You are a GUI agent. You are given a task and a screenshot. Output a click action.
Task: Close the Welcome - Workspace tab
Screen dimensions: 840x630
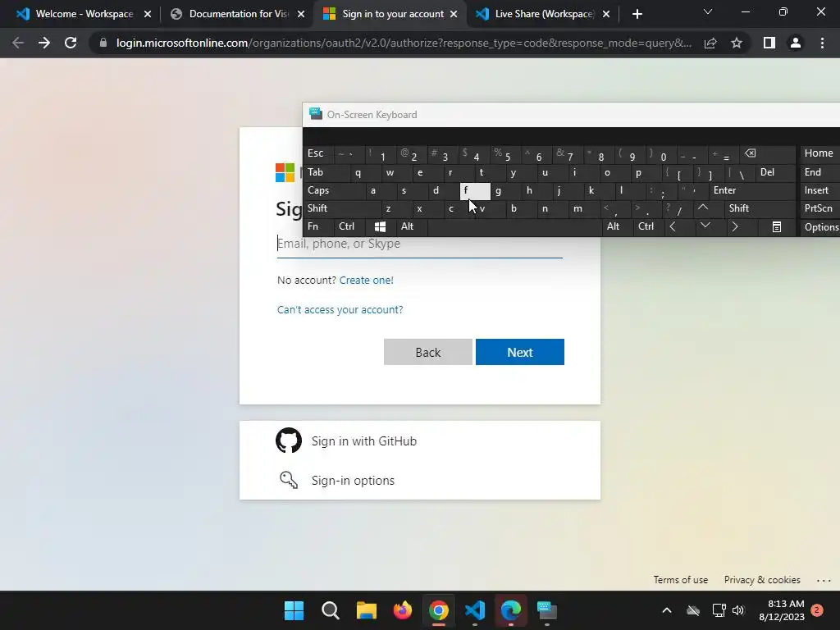[148, 14]
